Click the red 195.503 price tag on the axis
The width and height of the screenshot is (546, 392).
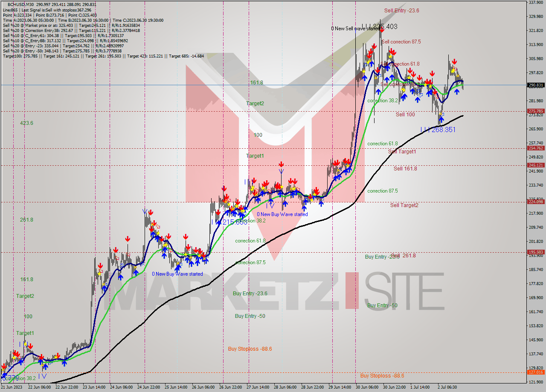(536, 252)
